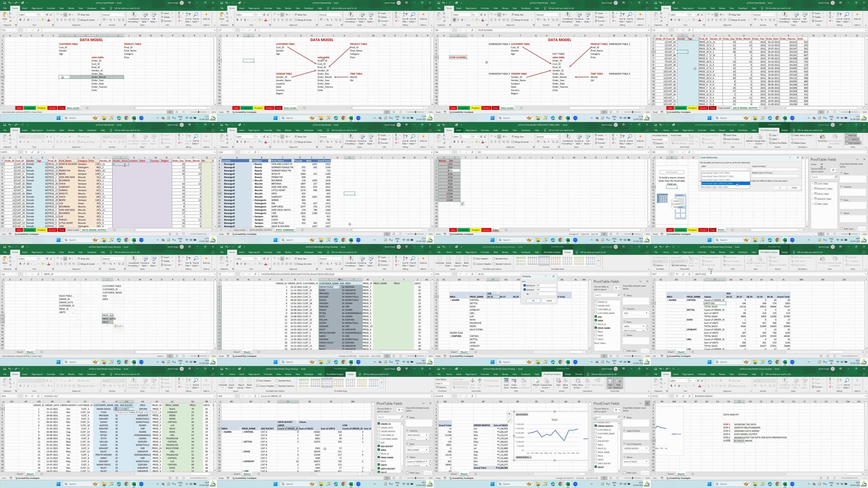The height and width of the screenshot is (488, 868).
Task: Click Change Data Source in the Create Relationship window
Action: tap(759, 139)
